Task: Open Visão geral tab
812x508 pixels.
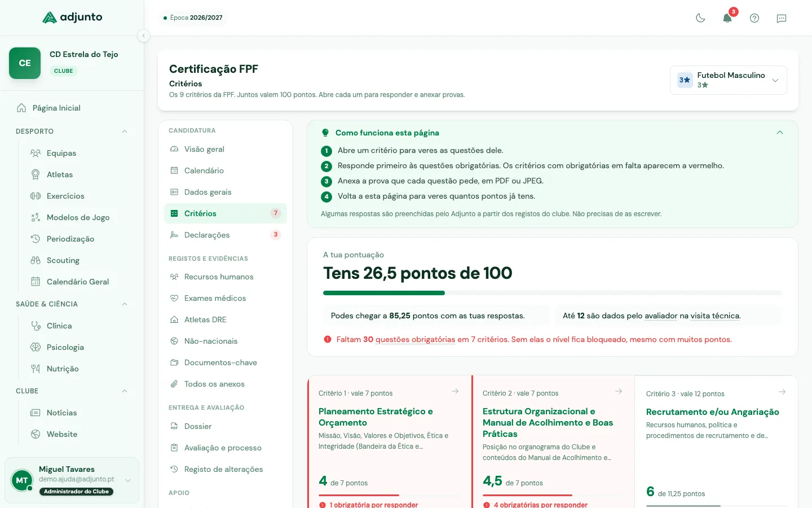Action: (x=226, y=149)
